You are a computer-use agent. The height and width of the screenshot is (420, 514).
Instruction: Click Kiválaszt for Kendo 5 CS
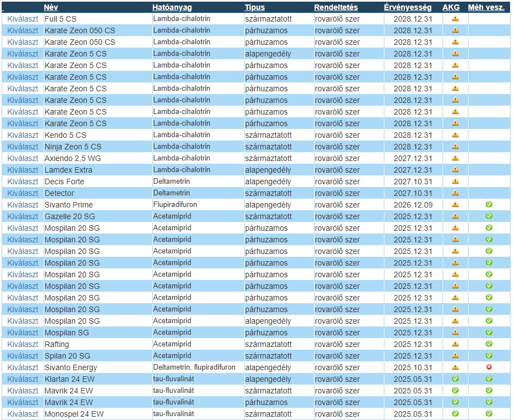(23, 136)
